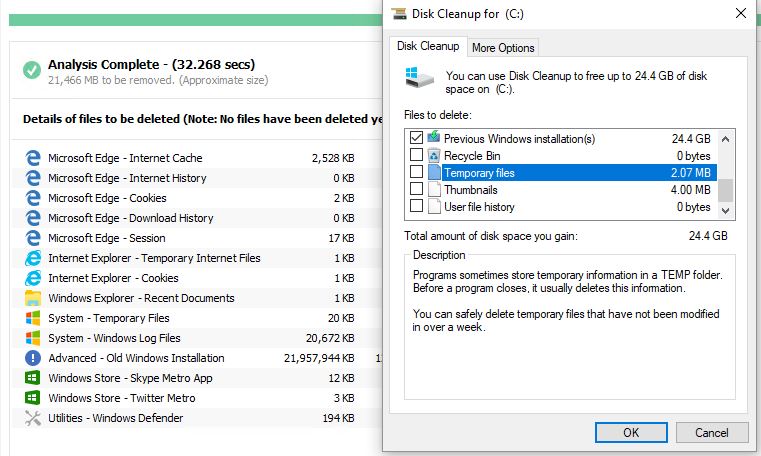Click Windows logo icon beside System Temporary Files
The width and height of the screenshot is (761, 456).
[33, 318]
